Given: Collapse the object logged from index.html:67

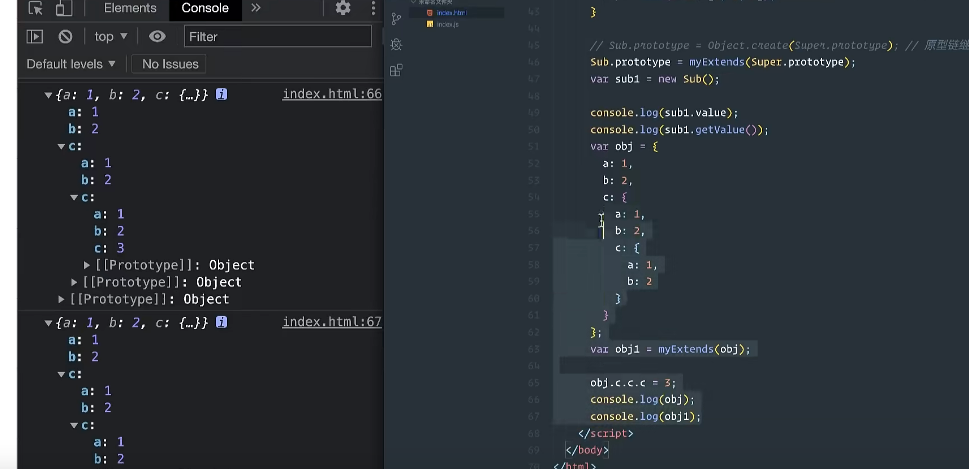Looking at the screenshot, I should pyautogui.click(x=48, y=323).
